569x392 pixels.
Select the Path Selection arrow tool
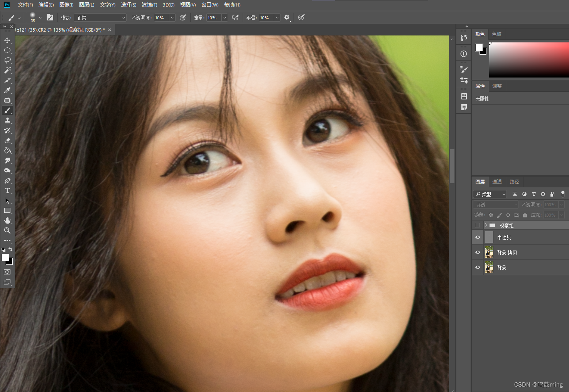point(7,201)
